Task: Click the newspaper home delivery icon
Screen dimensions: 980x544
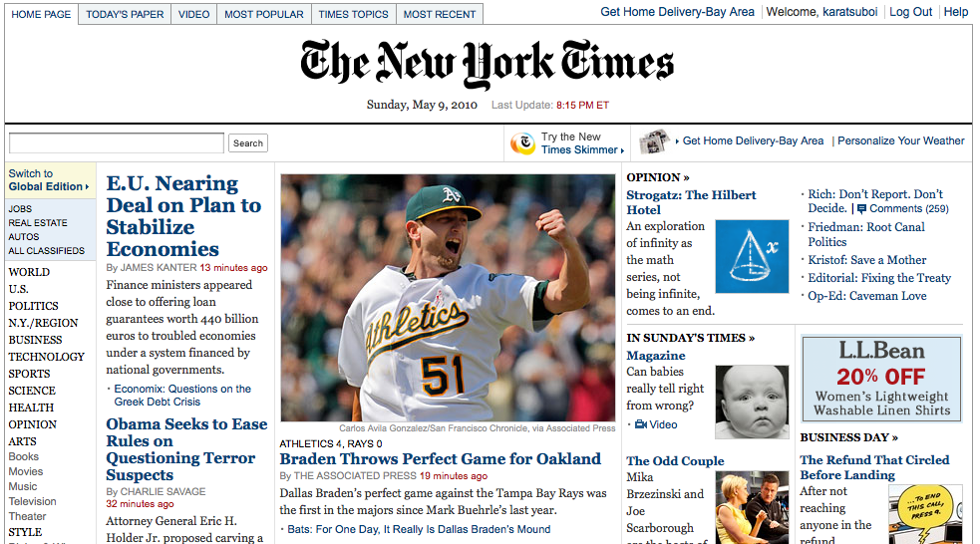Action: pyautogui.click(x=654, y=141)
